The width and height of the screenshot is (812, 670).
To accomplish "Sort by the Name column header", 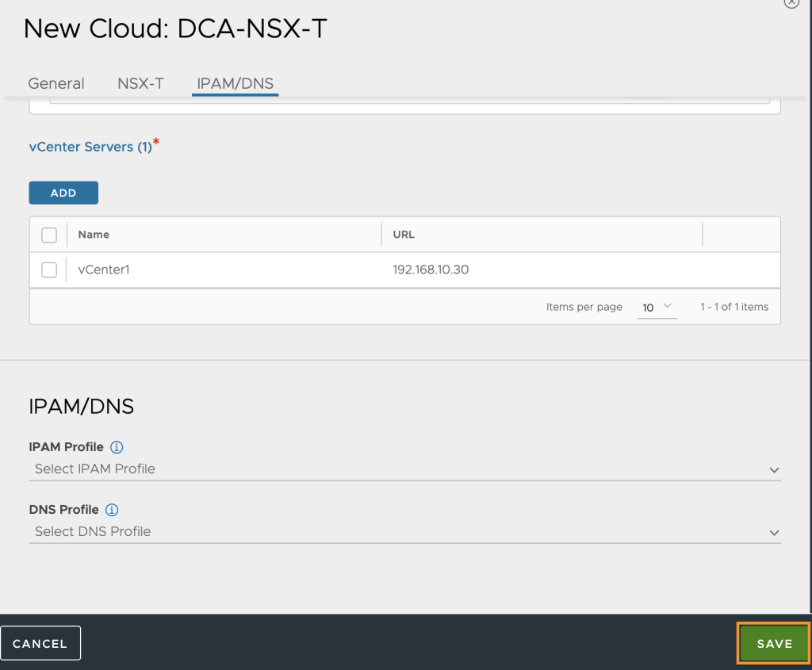I will pos(94,235).
